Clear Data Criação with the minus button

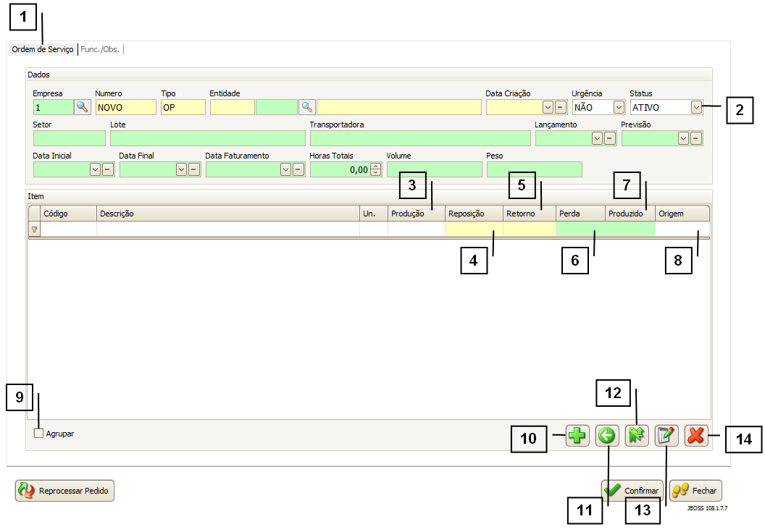561,107
